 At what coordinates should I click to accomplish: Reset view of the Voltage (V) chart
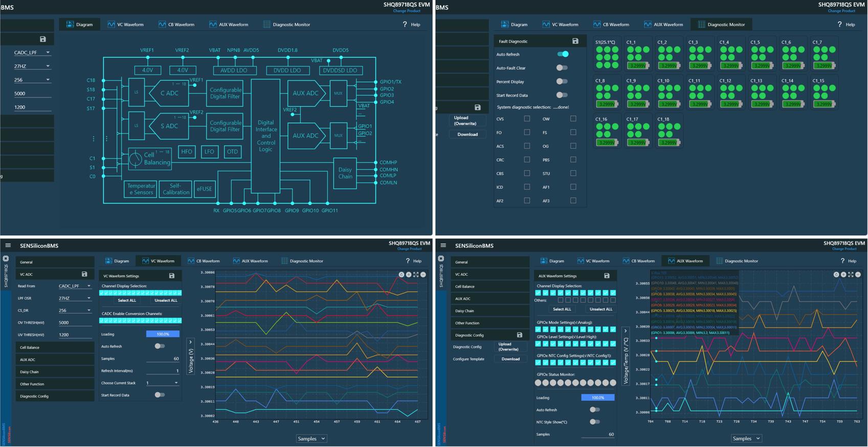point(402,275)
